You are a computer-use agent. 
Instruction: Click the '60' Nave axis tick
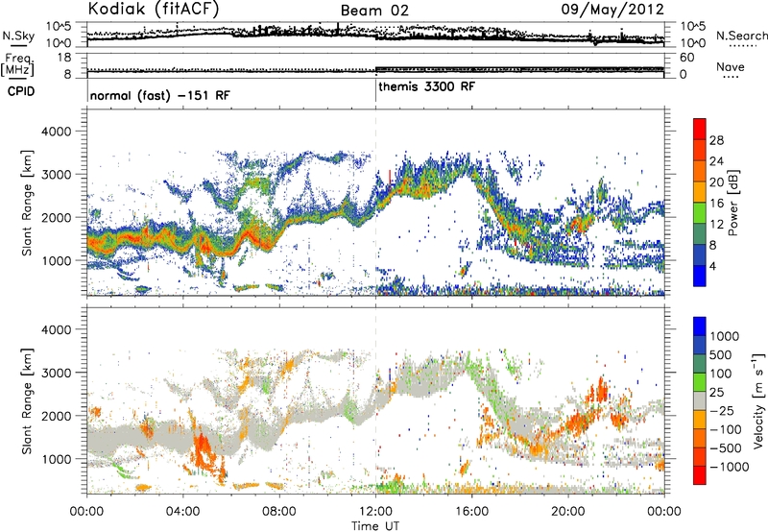[x=686, y=58]
